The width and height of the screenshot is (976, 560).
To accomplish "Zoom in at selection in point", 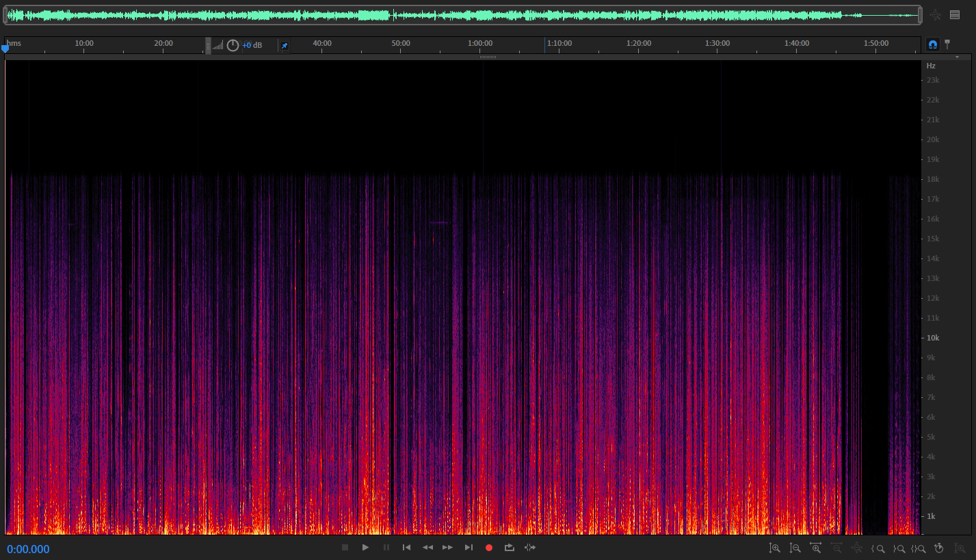I will [x=880, y=548].
